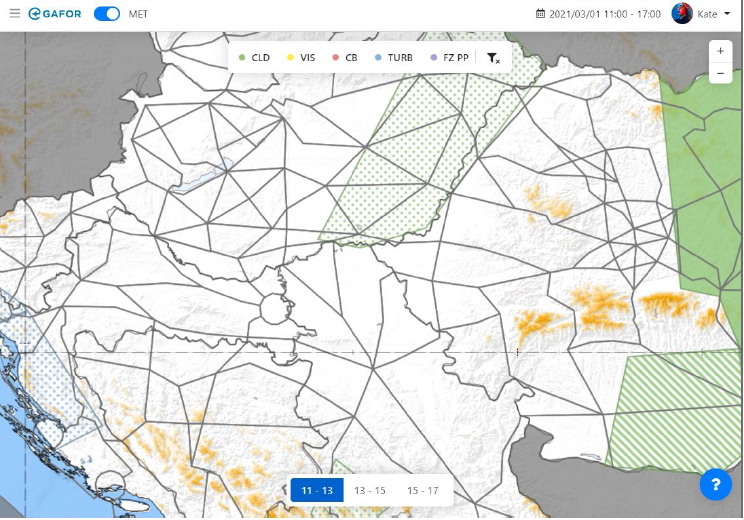Click the green striped area on map

point(674,413)
